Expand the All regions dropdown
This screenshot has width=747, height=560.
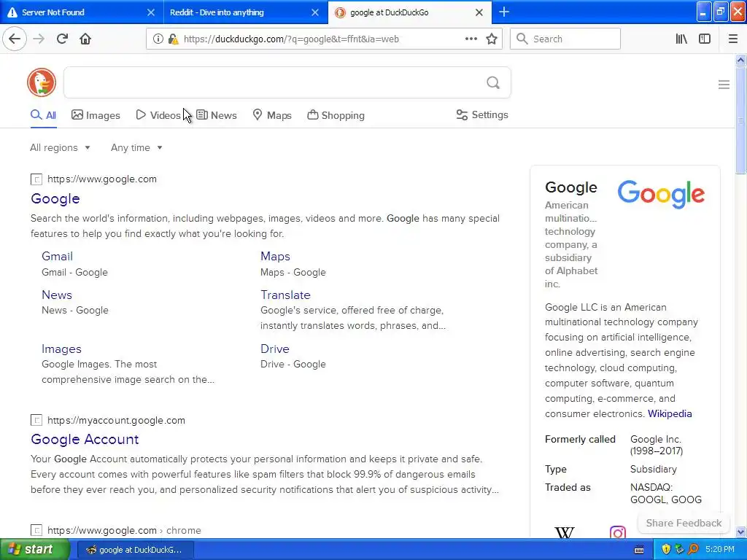tap(60, 147)
